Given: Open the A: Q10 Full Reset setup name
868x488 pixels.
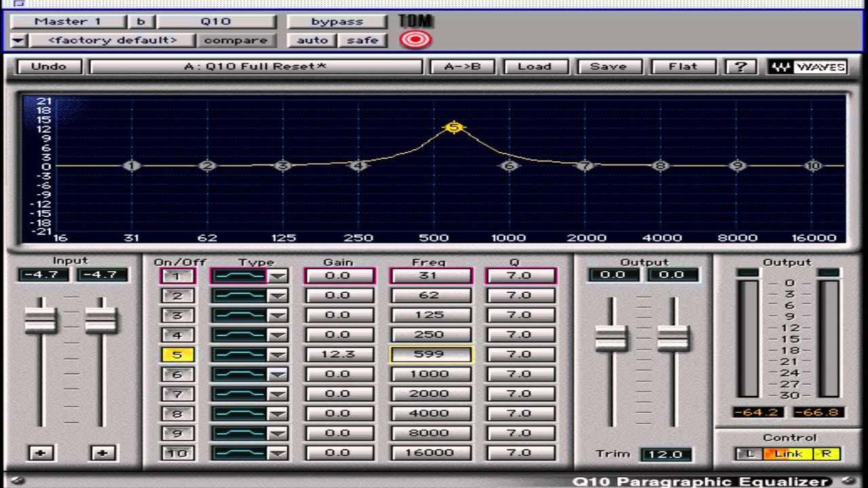Looking at the screenshot, I should (256, 66).
